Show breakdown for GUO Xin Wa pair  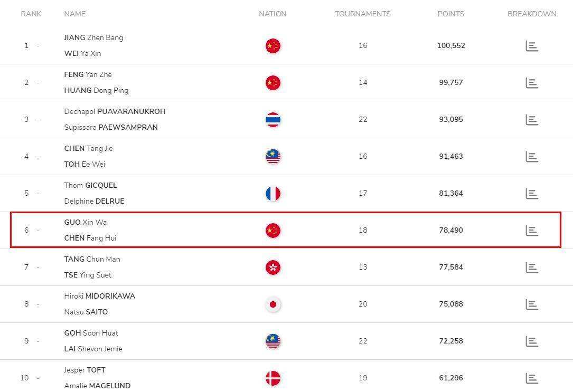tap(532, 231)
